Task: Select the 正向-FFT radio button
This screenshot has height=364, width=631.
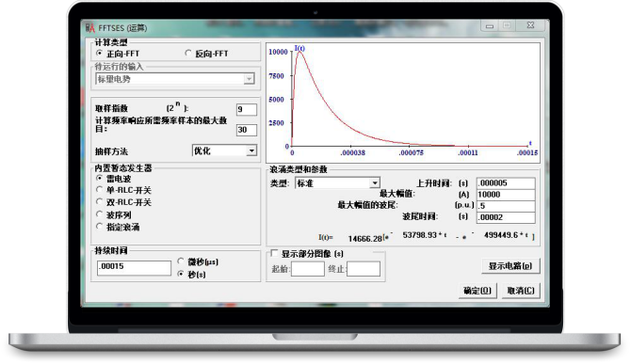Action: pyautogui.click(x=100, y=53)
